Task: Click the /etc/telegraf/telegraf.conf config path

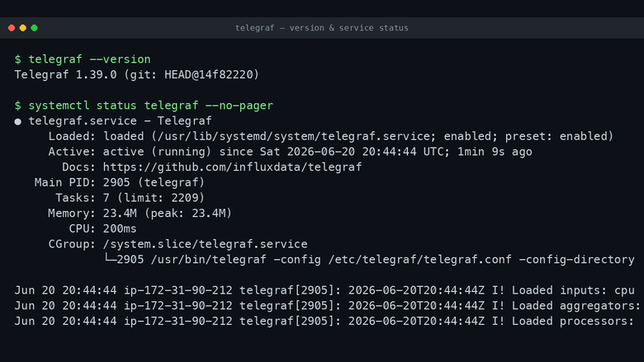Action: tap(419, 260)
